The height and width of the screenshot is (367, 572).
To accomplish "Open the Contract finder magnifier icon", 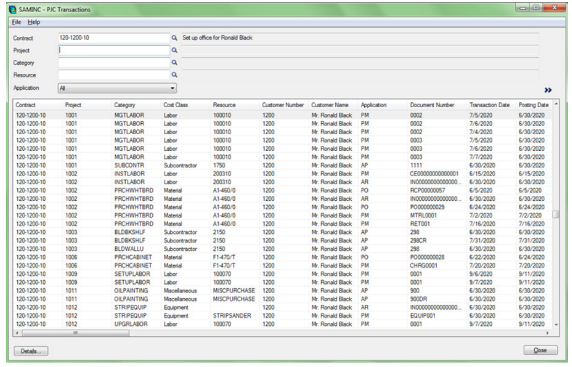I will click(174, 38).
